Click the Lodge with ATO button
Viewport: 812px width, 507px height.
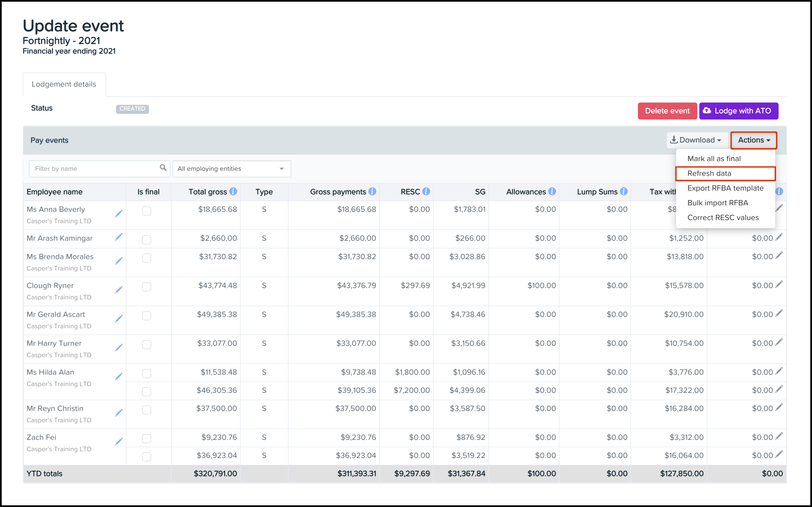tap(738, 111)
